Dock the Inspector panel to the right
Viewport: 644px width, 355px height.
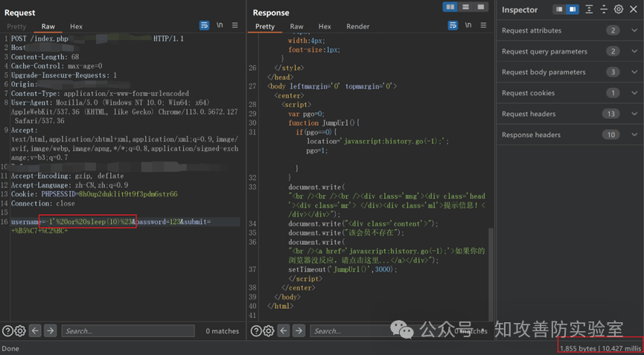click(572, 10)
